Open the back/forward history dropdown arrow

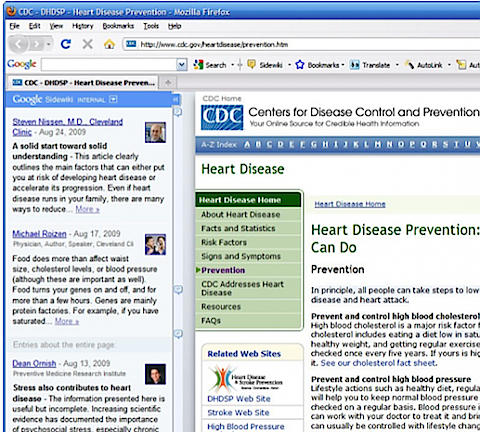coord(49,44)
